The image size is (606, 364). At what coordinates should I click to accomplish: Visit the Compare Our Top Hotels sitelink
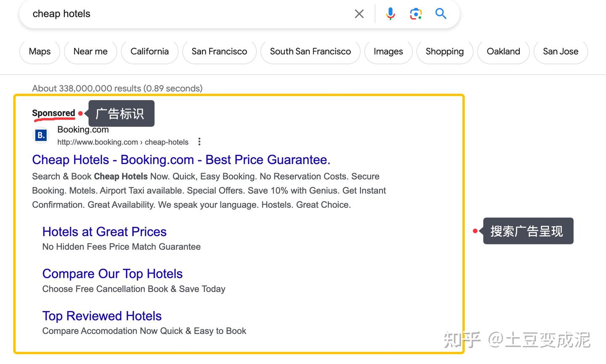(x=112, y=274)
